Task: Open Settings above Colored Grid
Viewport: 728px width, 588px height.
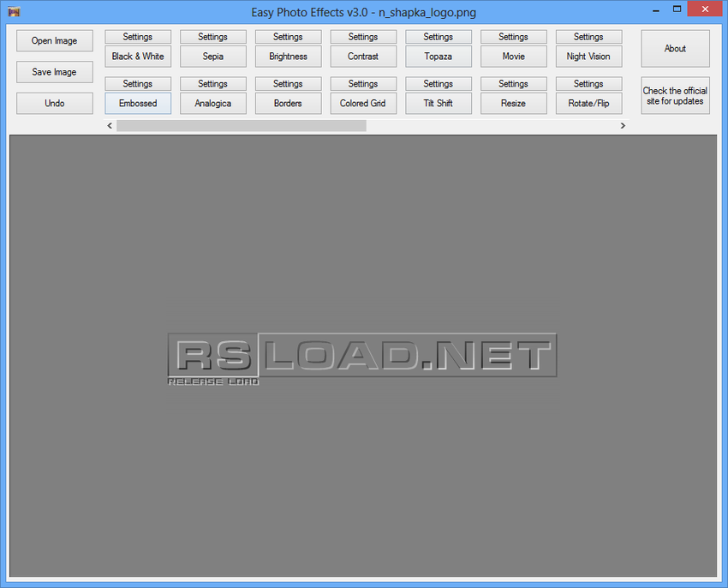Action: [x=363, y=84]
